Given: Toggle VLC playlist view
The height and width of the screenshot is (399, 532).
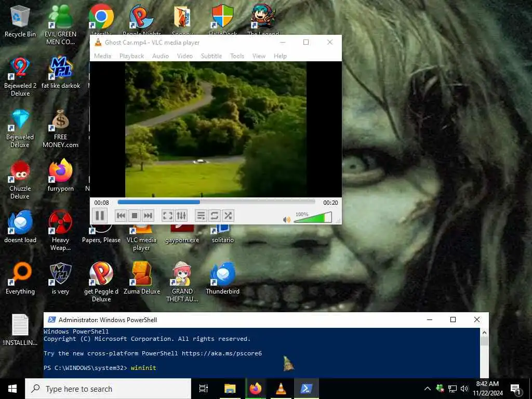Looking at the screenshot, I should 201,216.
